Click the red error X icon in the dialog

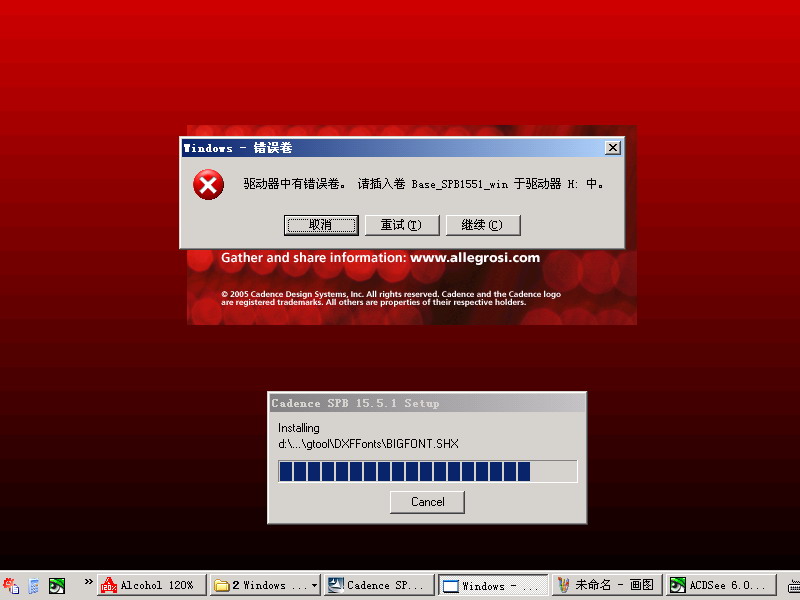pos(208,185)
